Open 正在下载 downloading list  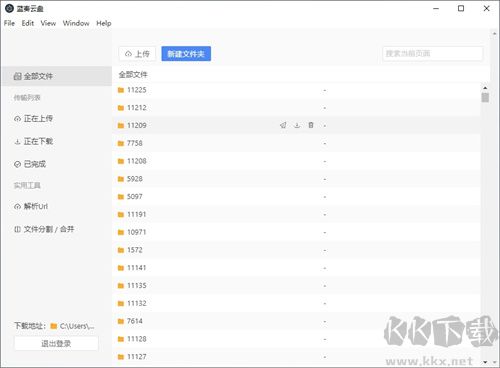pyautogui.click(x=33, y=141)
